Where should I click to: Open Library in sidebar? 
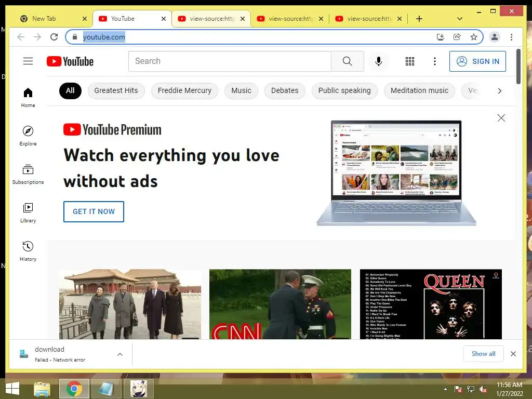(28, 212)
